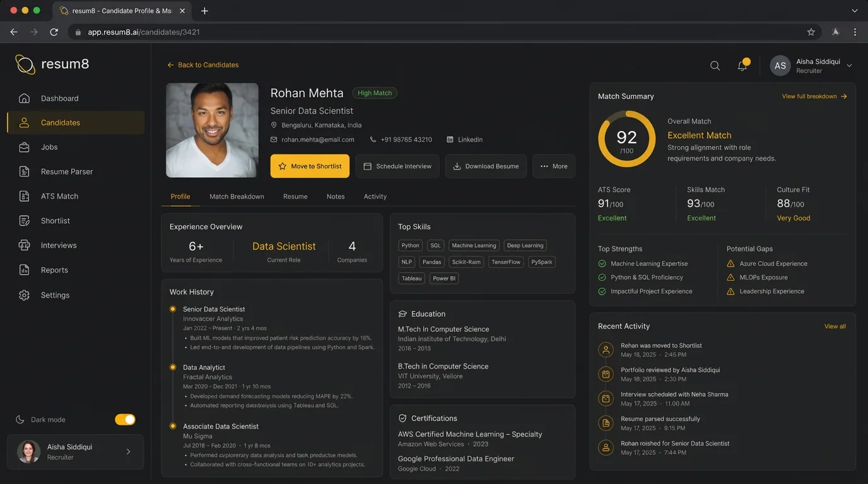
Task: Click the Resume parsed successfully activity icon
Action: [606, 423]
